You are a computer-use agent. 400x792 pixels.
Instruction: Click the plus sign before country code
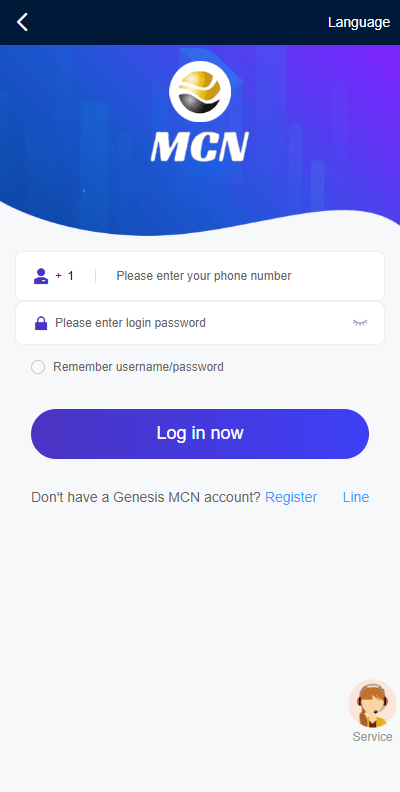click(x=59, y=276)
